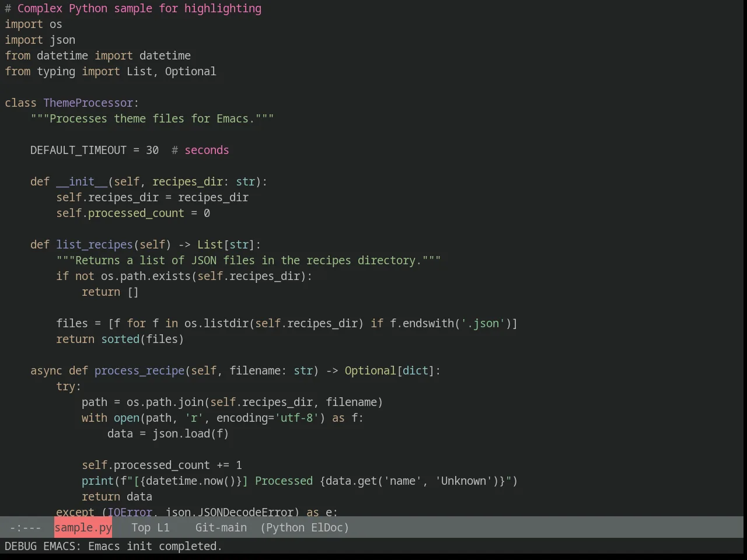Click the 'return []' statement

[x=110, y=292]
